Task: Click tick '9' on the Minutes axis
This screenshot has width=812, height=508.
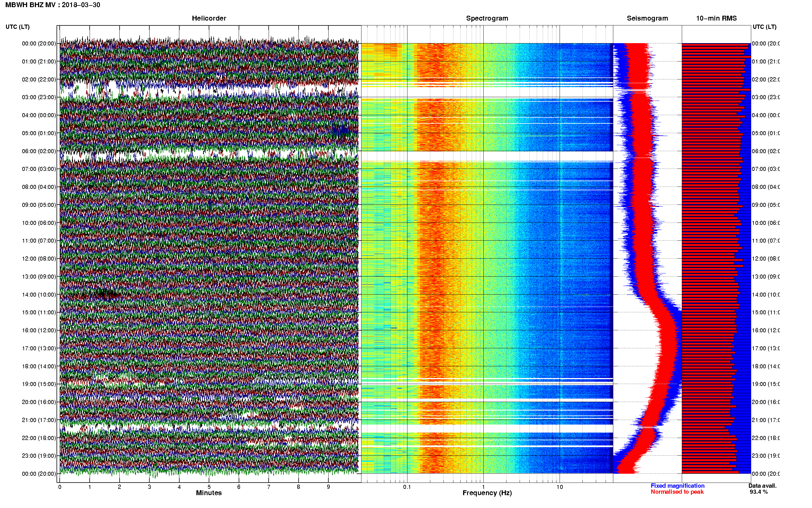Action: click(x=328, y=487)
